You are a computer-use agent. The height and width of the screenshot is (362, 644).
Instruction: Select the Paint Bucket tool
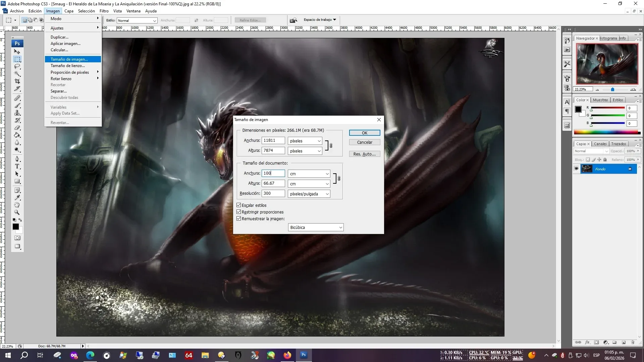[x=17, y=135]
